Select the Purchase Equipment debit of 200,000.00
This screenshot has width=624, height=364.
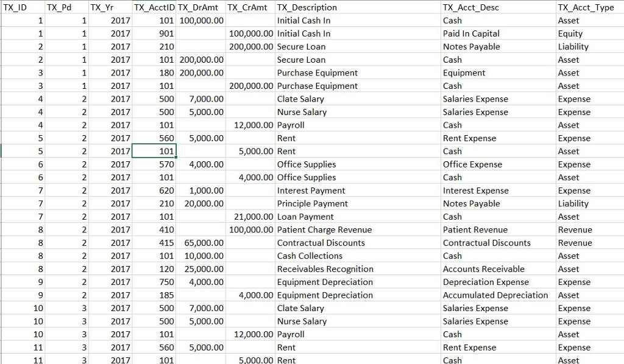pyautogui.click(x=199, y=72)
